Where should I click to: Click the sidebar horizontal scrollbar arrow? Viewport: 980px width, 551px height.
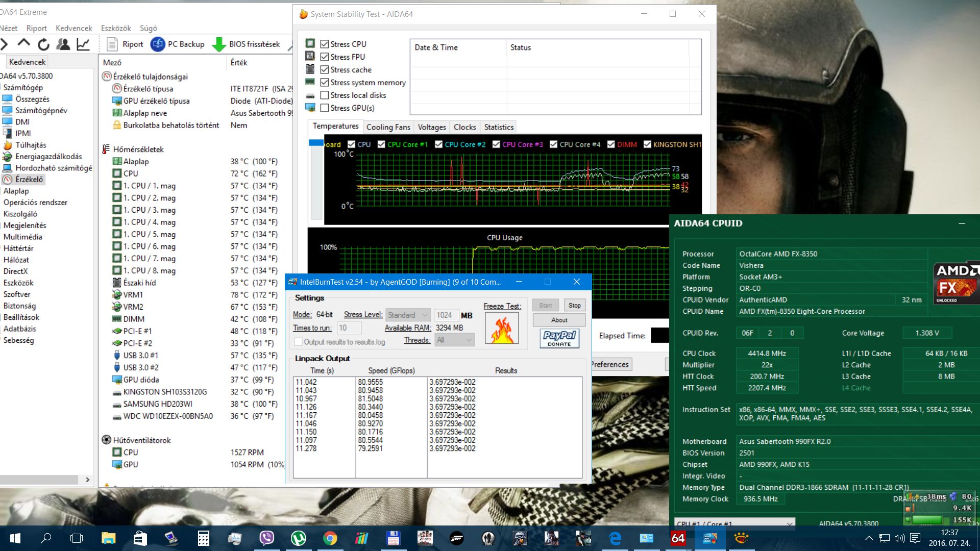[x=87, y=480]
